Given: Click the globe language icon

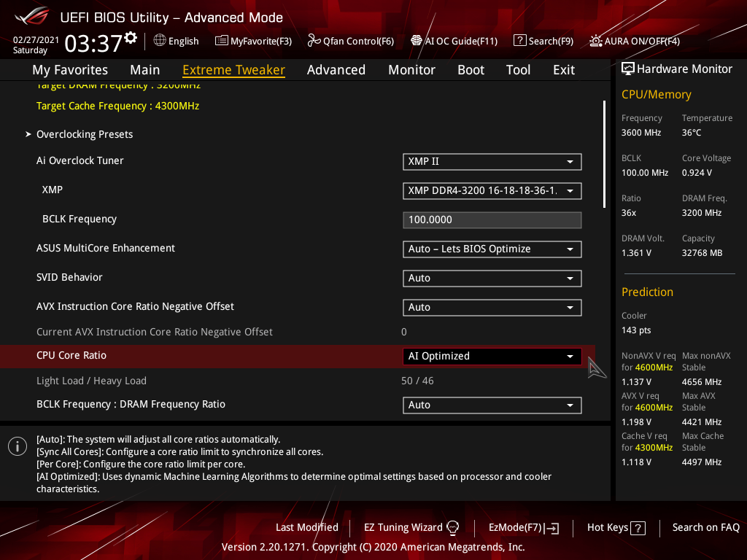Looking at the screenshot, I should coord(160,41).
